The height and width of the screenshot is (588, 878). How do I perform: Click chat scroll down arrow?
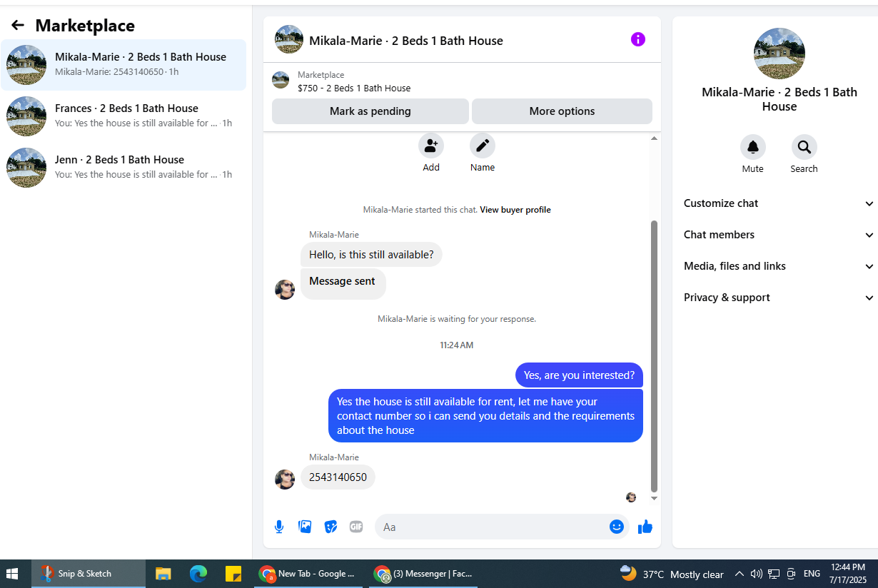click(x=654, y=498)
